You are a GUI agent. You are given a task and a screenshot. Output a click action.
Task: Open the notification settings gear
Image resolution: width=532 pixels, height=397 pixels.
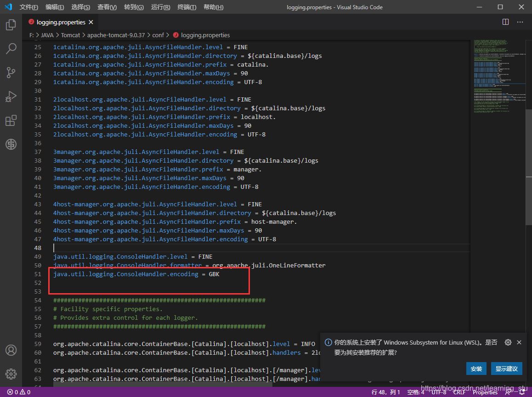508,342
